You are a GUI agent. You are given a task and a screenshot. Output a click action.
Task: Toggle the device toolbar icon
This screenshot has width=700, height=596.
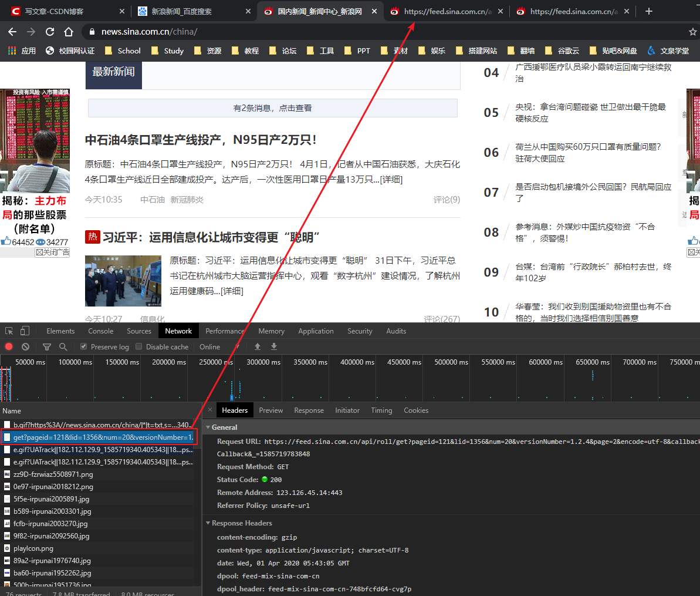[25, 331]
